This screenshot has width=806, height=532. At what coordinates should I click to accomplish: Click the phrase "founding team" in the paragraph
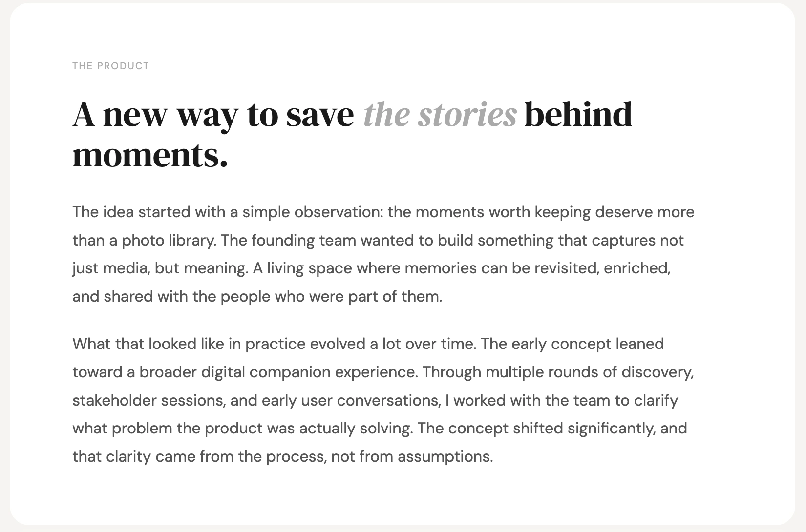coord(304,241)
